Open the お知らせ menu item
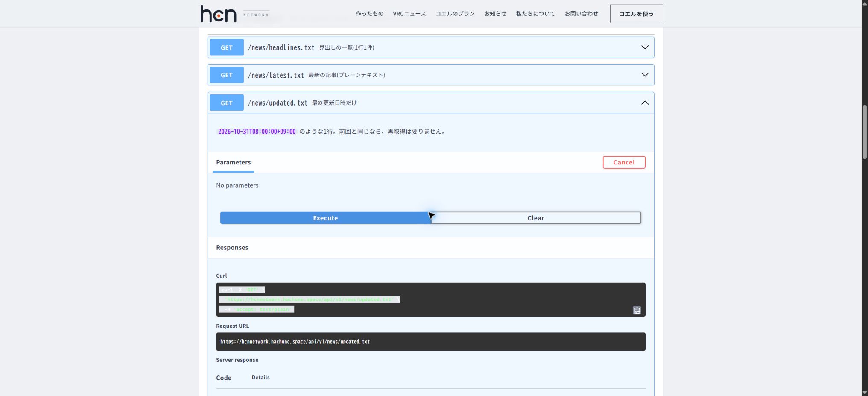The image size is (868, 396). pyautogui.click(x=495, y=14)
